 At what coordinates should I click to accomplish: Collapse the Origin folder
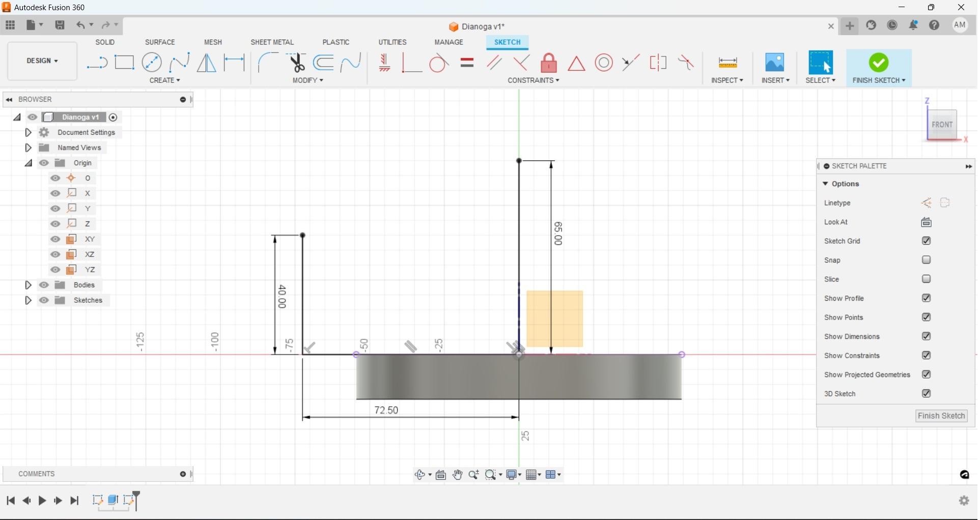tap(29, 163)
